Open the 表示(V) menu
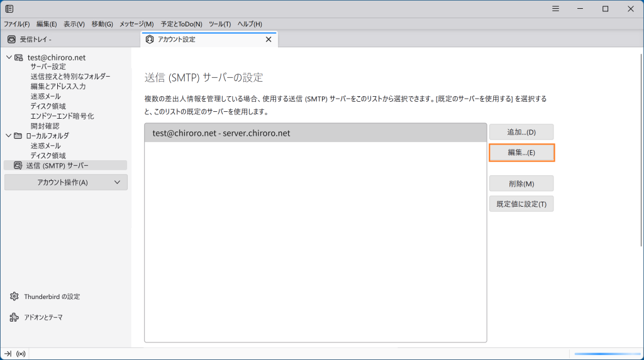Viewport: 644px width, 360px height. pos(74,25)
